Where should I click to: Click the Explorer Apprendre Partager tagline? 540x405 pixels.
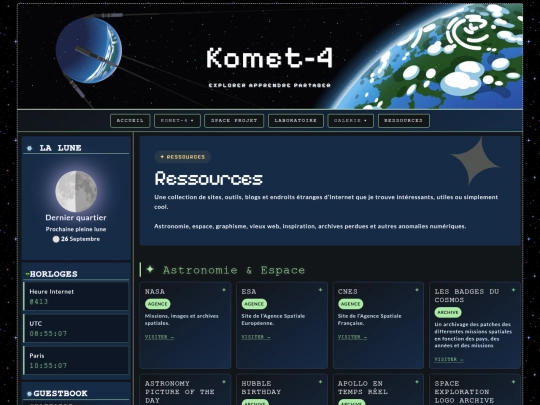pos(270,85)
